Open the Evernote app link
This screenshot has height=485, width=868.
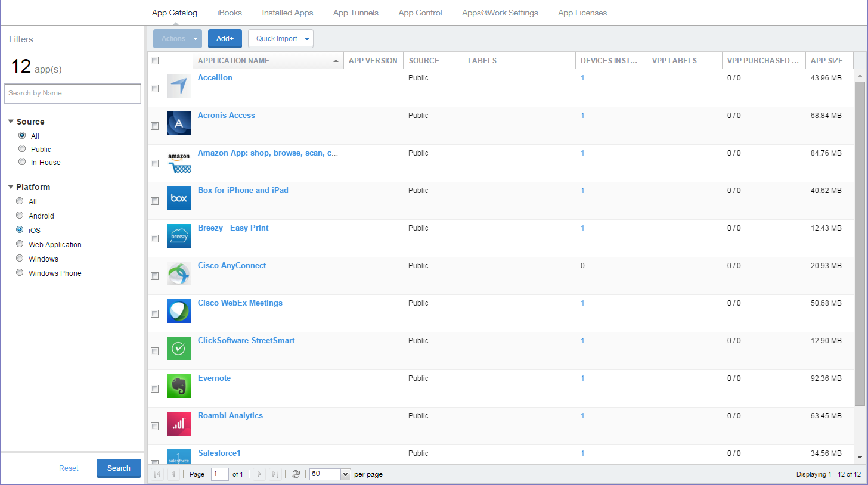tap(214, 378)
